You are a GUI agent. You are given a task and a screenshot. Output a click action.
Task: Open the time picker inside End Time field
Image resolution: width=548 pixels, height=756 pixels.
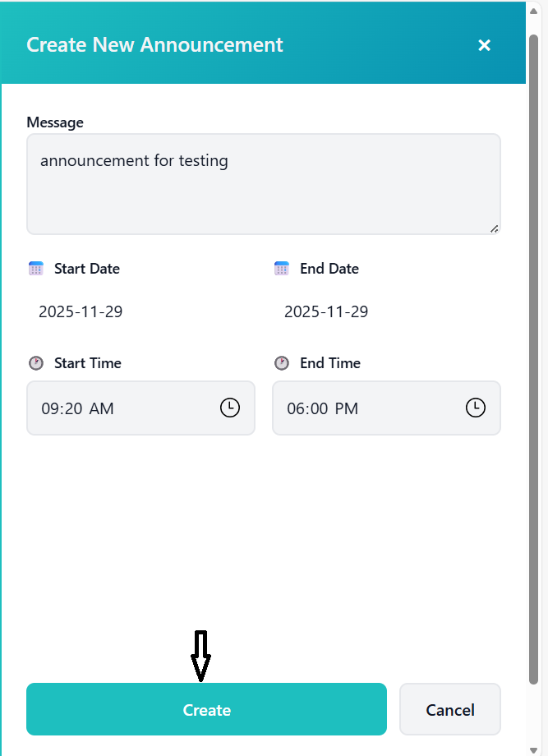pyautogui.click(x=475, y=408)
